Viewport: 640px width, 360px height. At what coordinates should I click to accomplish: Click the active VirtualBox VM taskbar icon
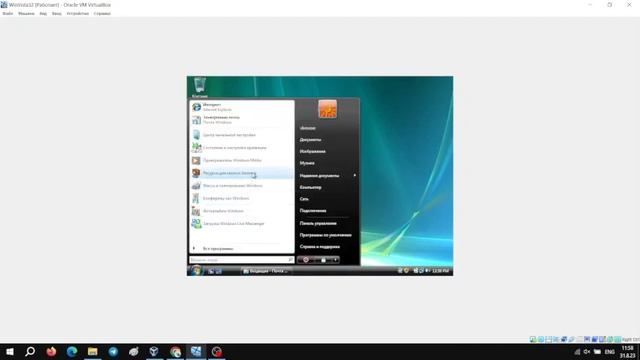[x=196, y=351]
